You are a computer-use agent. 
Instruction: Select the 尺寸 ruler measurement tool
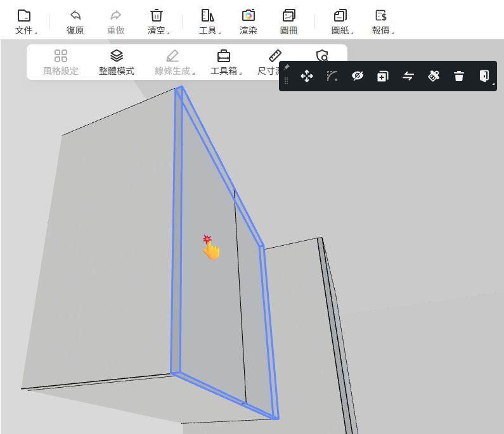pyautogui.click(x=274, y=62)
